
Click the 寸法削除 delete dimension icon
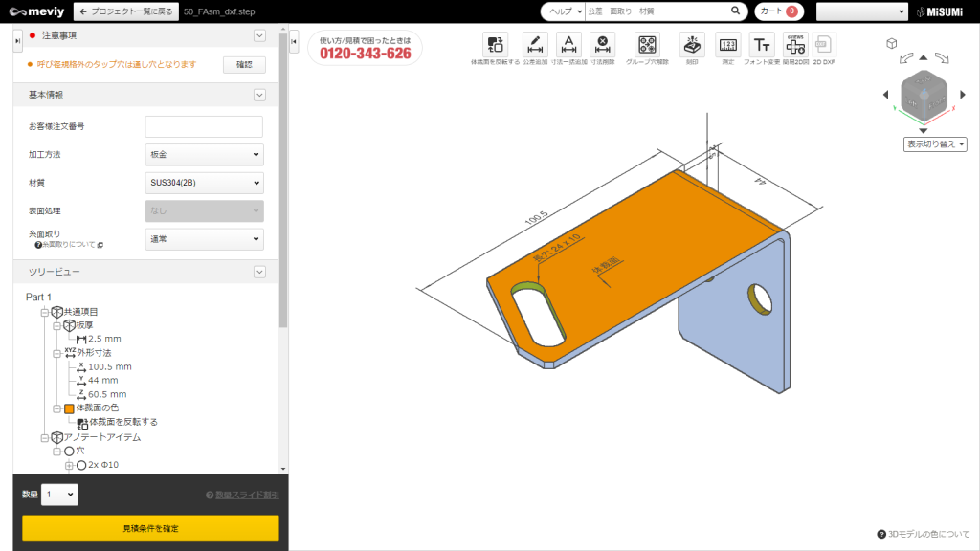pyautogui.click(x=602, y=45)
